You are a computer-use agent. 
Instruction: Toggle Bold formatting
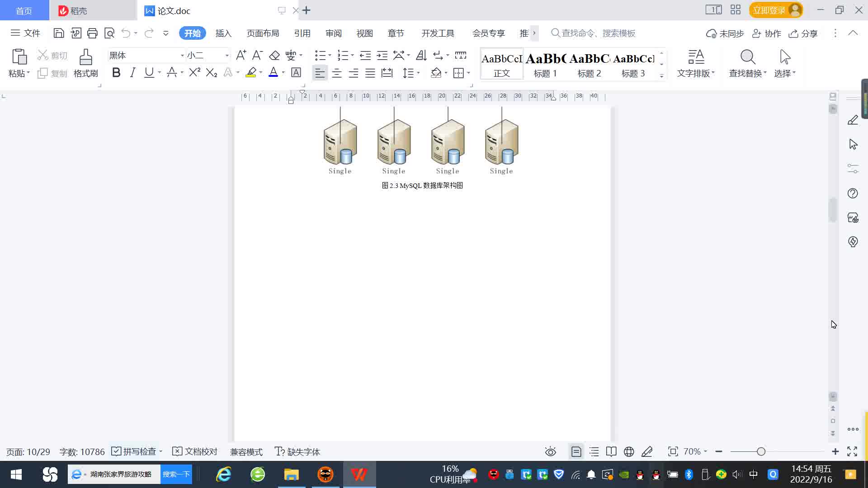point(116,72)
